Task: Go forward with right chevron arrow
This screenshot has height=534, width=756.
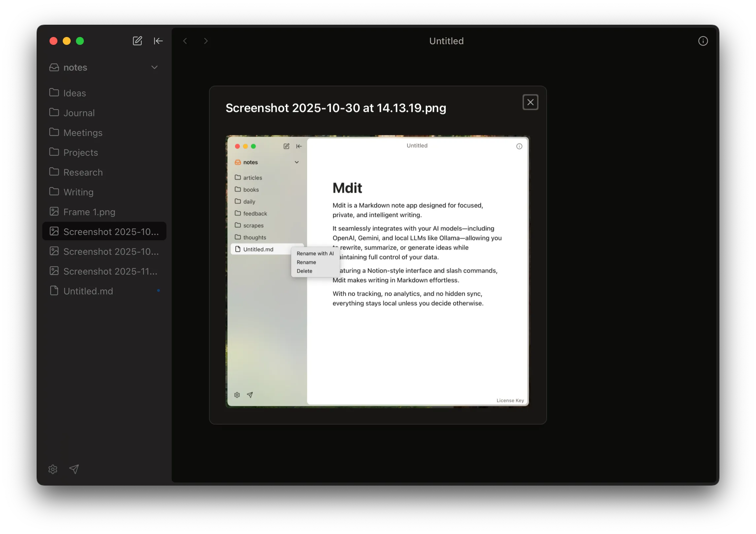Action: (206, 41)
